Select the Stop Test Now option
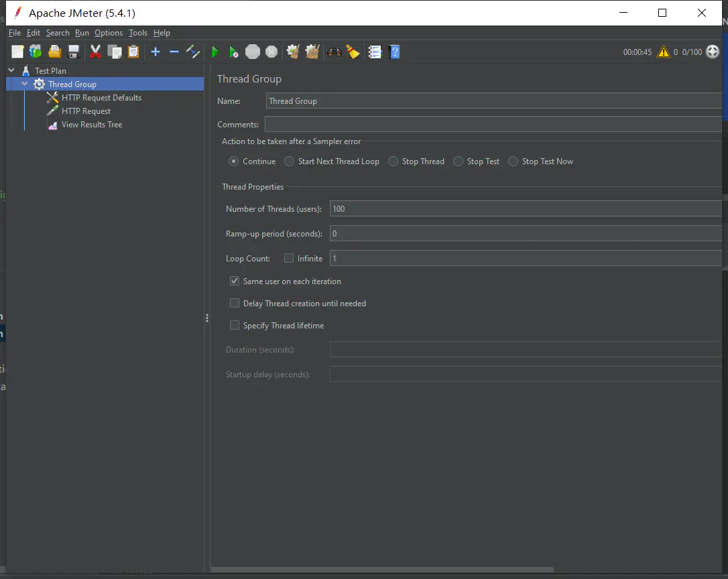The image size is (728, 579). 513,161
